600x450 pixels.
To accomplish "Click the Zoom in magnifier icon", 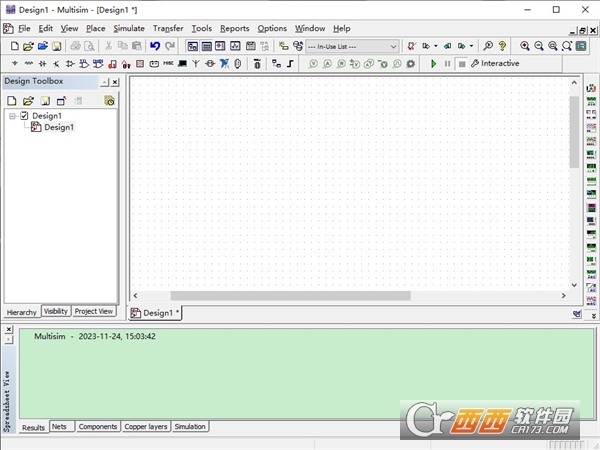I will coord(525,46).
